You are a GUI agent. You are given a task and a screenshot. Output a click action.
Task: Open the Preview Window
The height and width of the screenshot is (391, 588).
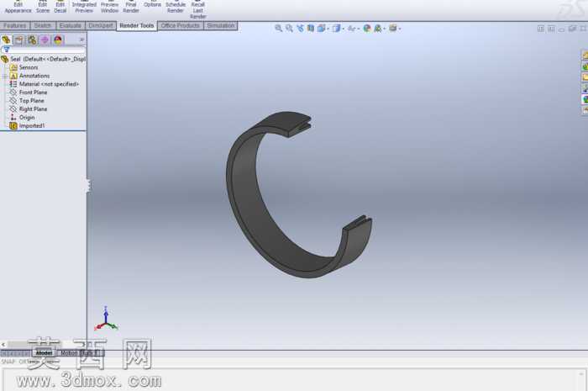point(109,7)
